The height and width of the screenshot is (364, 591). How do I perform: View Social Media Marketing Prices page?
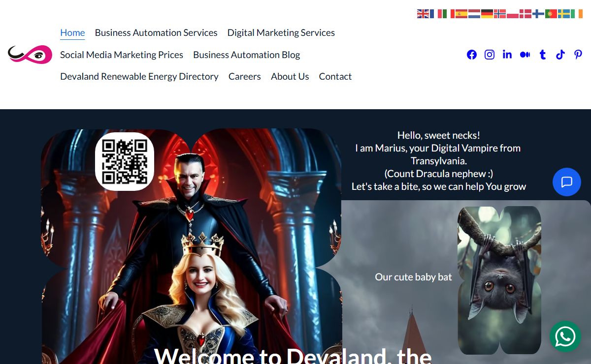(122, 55)
